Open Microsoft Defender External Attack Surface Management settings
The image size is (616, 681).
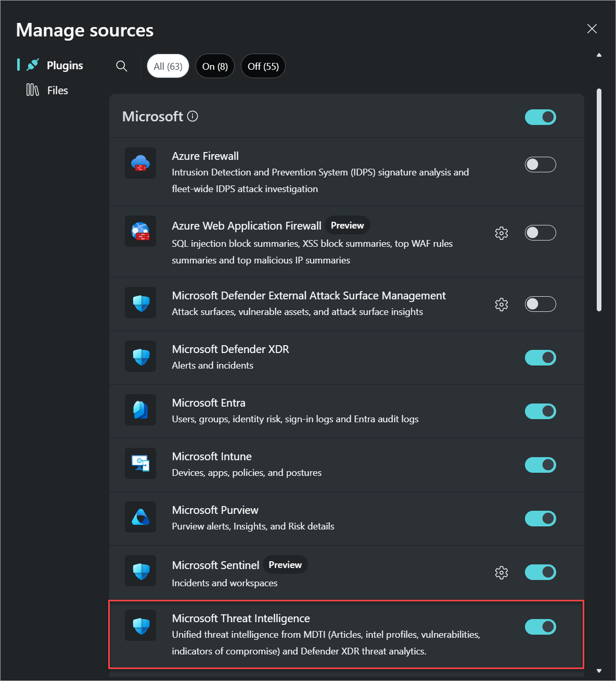pyautogui.click(x=501, y=304)
